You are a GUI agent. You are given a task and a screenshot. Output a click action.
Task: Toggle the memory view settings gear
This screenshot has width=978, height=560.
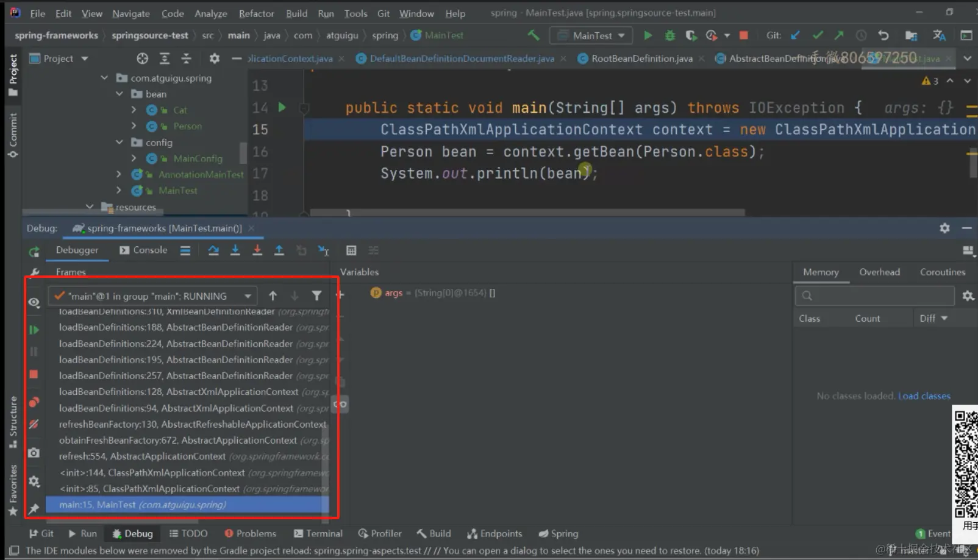tap(968, 296)
